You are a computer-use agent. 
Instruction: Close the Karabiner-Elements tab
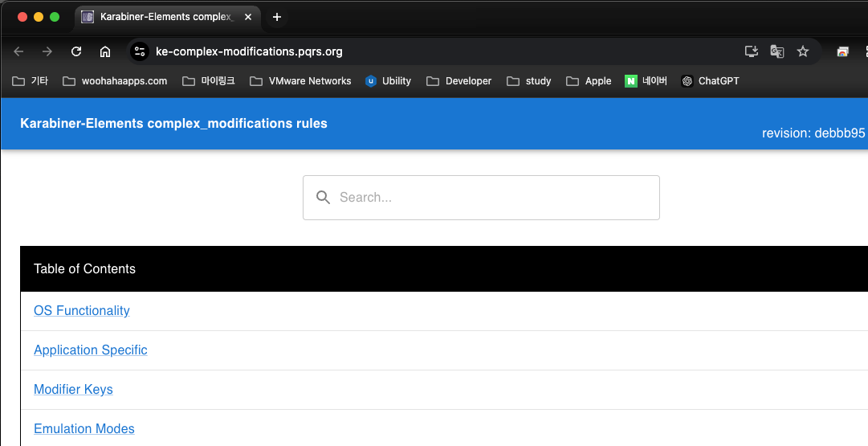click(x=248, y=17)
